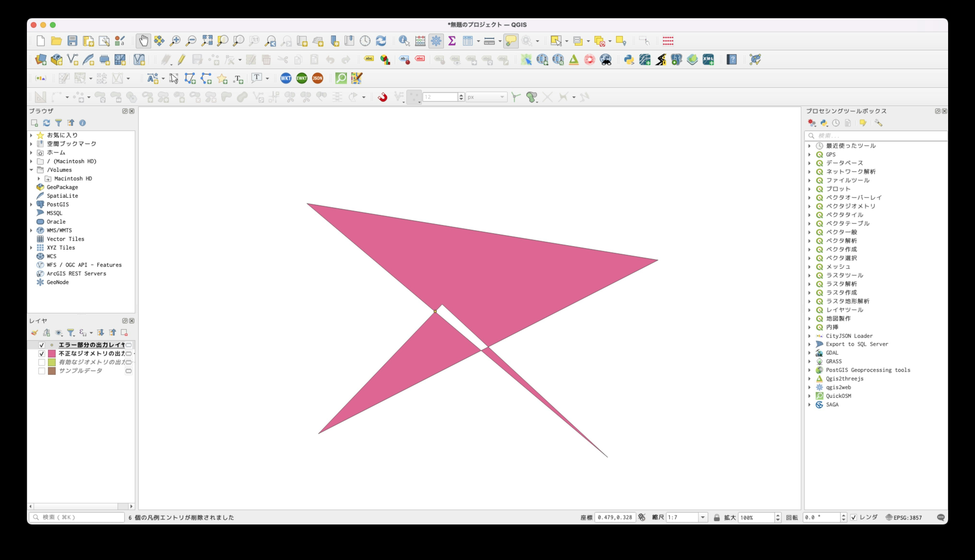
Task: Click the Layers panel horizontal scrollbar
Action: click(81, 506)
